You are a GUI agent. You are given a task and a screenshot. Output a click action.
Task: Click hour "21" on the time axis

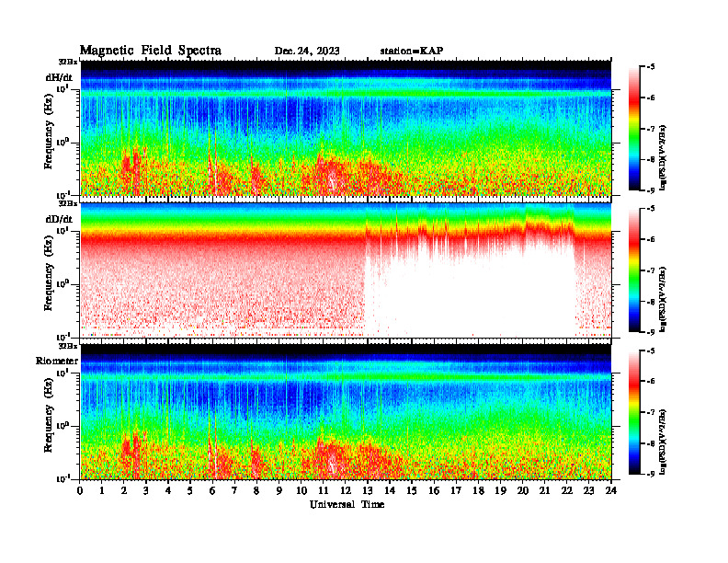point(544,490)
